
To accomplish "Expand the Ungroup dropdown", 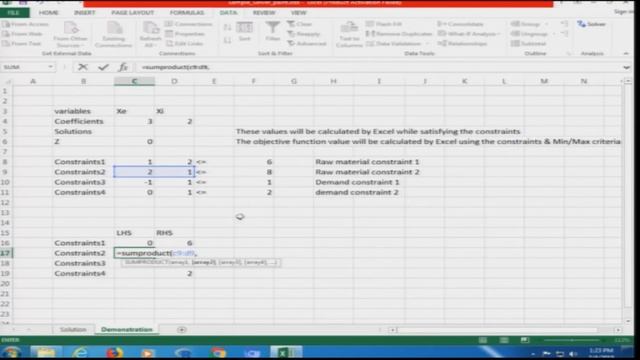I will point(553,34).
